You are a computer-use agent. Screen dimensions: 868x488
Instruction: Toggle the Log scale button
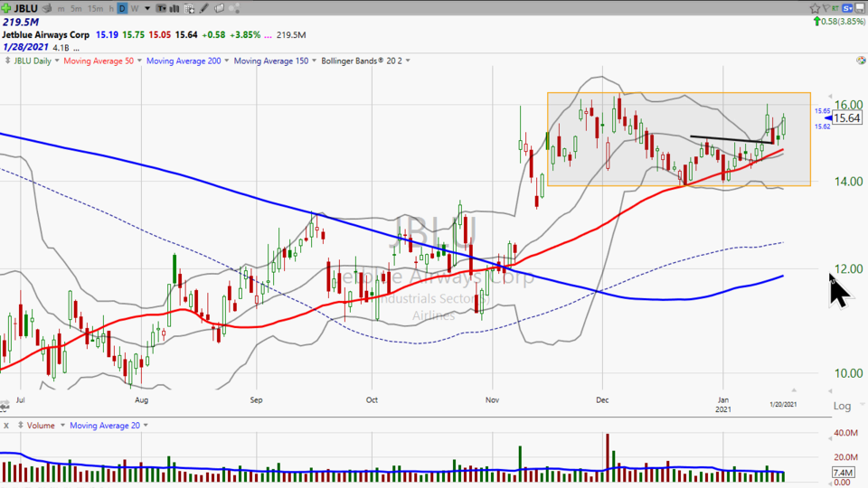coord(842,406)
